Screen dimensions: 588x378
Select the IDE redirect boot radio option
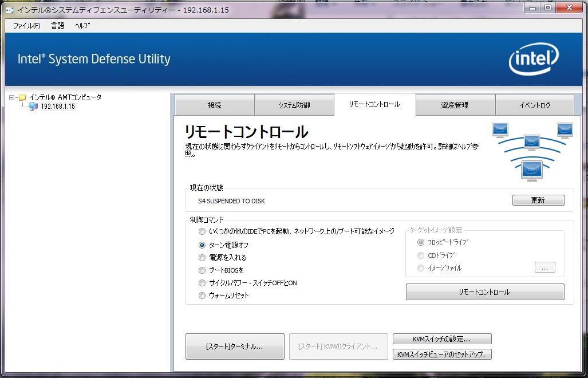point(202,231)
